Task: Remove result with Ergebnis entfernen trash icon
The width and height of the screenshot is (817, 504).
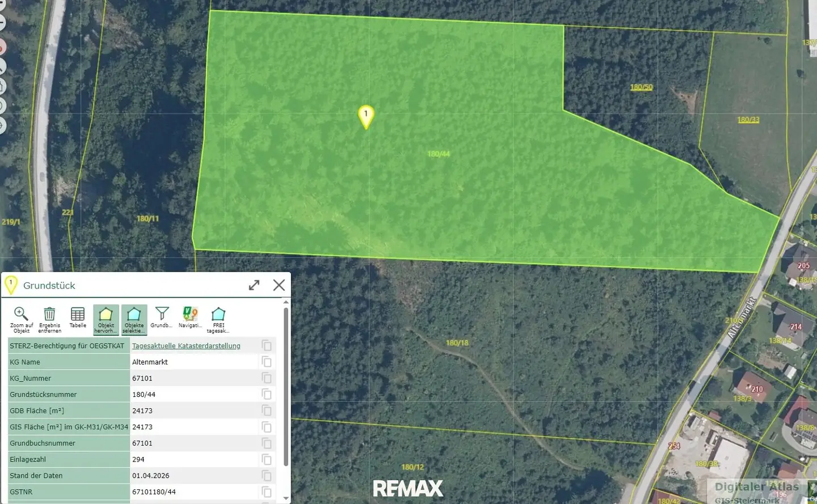Action: 49,320
